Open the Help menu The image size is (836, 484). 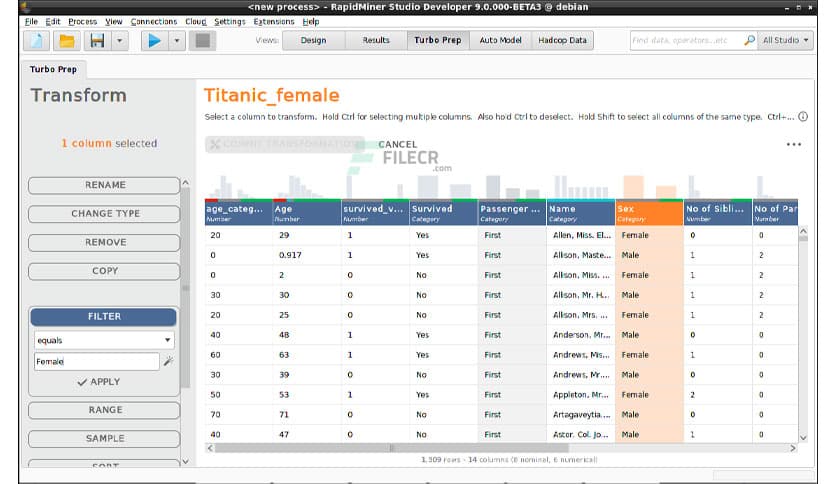pos(311,21)
